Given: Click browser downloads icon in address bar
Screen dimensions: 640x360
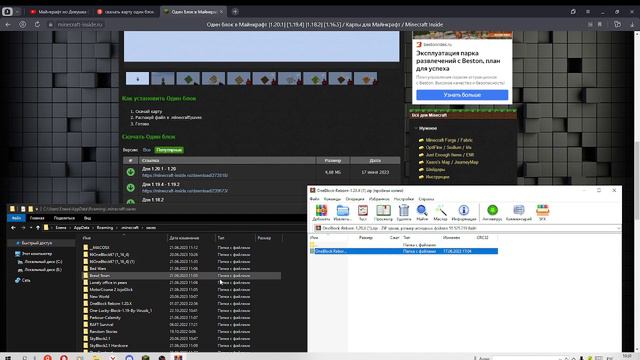Looking at the screenshot, I should click(632, 24).
